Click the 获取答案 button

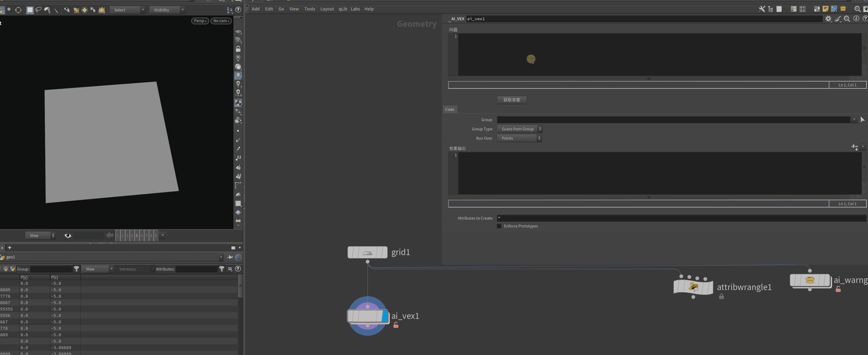(x=511, y=100)
